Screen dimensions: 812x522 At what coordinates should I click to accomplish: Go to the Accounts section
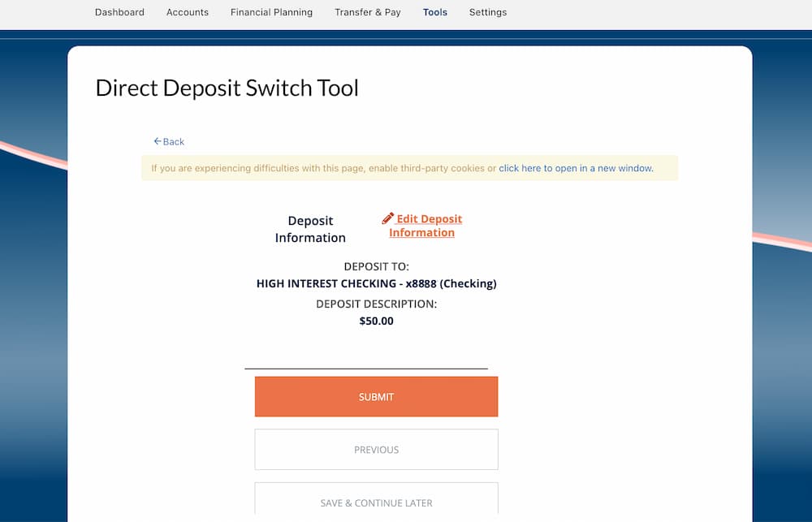[x=188, y=12]
